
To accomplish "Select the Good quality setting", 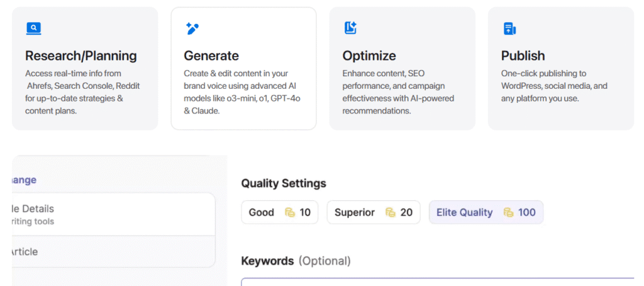I will click(280, 212).
